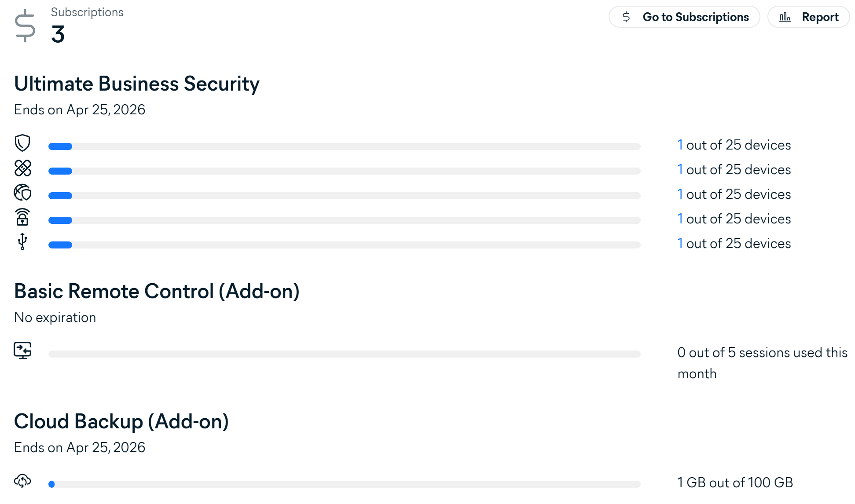Open the Report button
This screenshot has width=855, height=504.
(x=808, y=17)
